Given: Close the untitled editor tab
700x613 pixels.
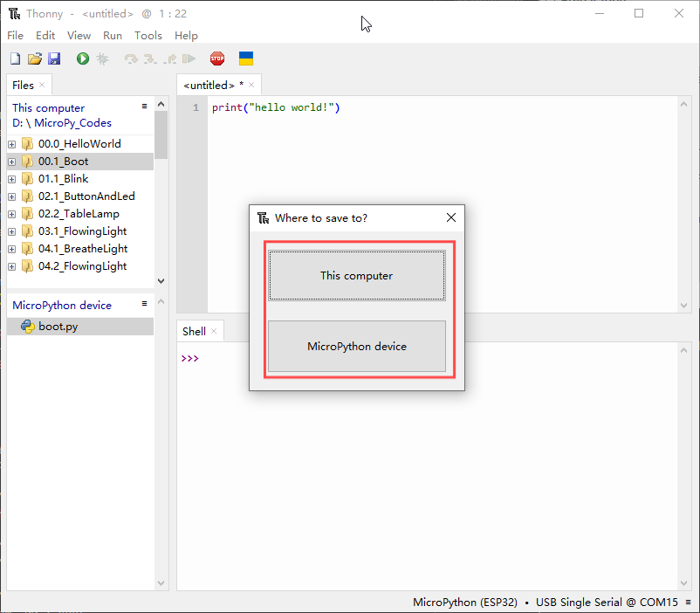Looking at the screenshot, I should pos(251,85).
